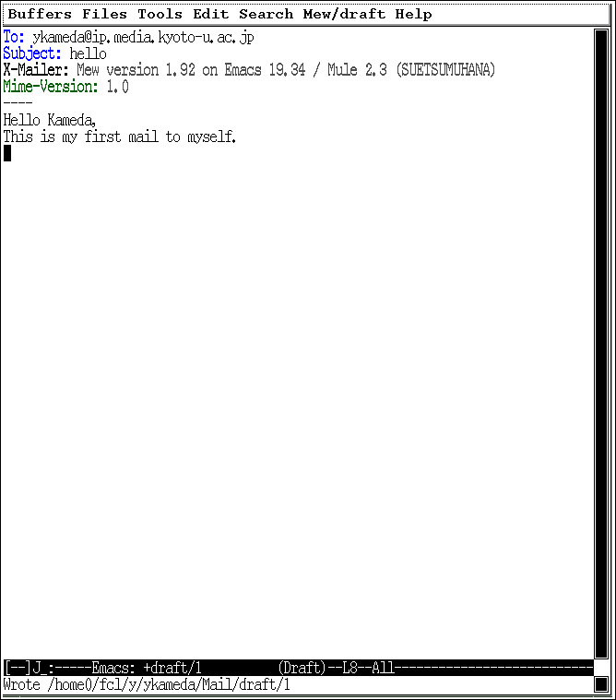Click the Subject: header label
Screen dimensions: 616x700
pos(32,53)
